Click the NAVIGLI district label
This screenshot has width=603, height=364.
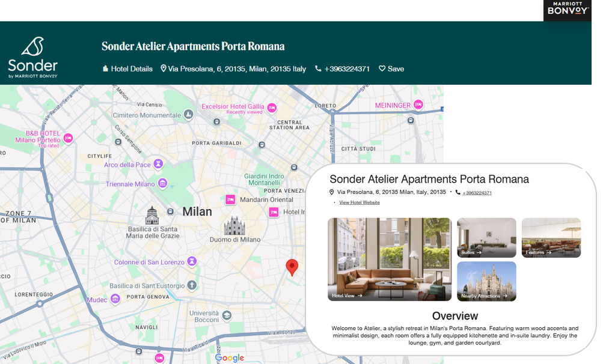click(147, 327)
